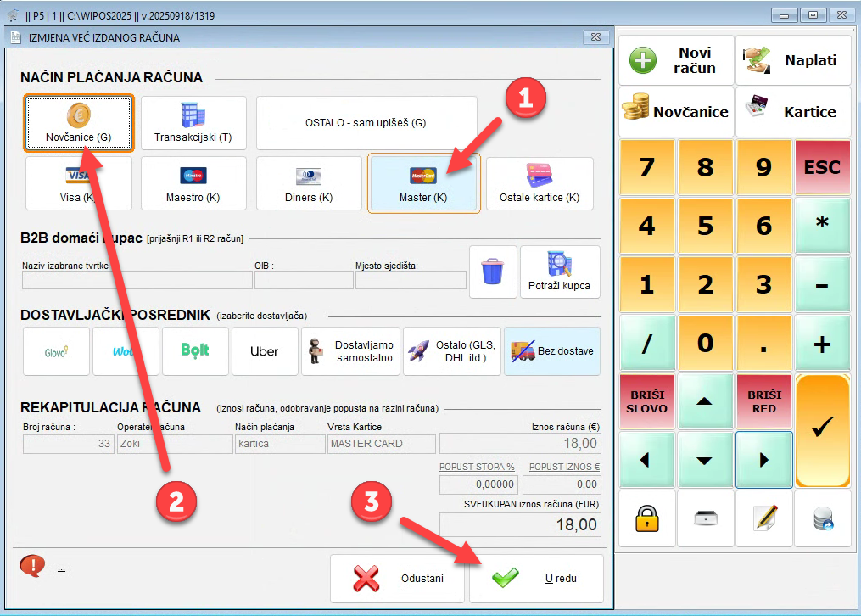The height and width of the screenshot is (616, 861).
Task: Click the POPUST IZNOS € field
Action: coord(562,484)
